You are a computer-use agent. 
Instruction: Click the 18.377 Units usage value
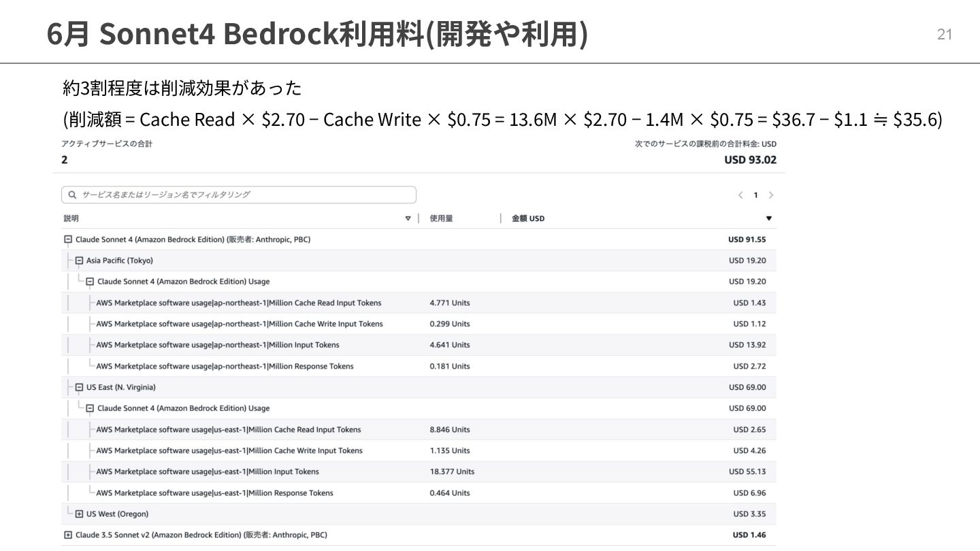pos(452,471)
